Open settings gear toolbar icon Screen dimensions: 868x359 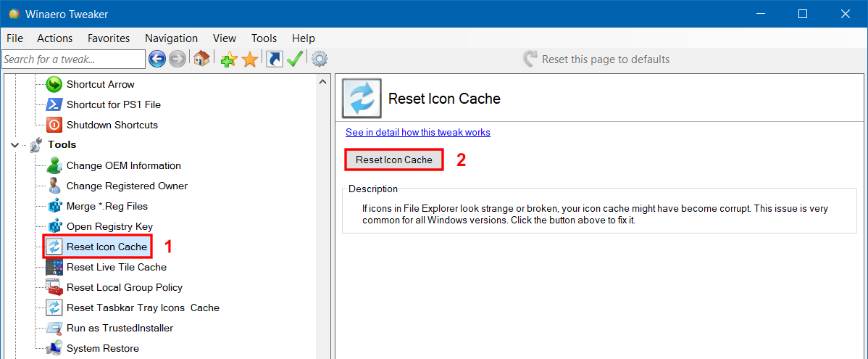coord(320,59)
